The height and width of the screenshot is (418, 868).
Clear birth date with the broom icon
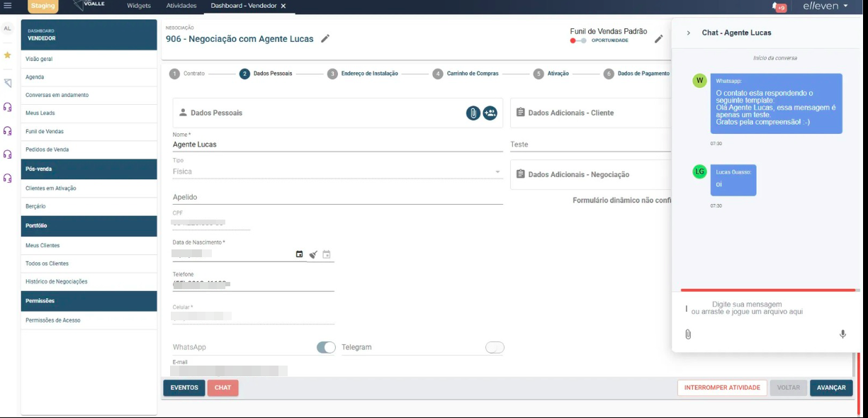(313, 254)
